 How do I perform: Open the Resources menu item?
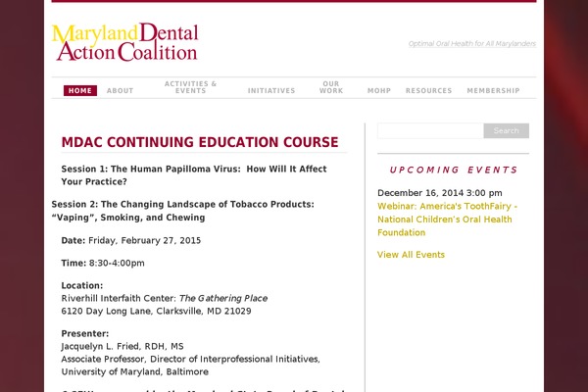pyautogui.click(x=428, y=91)
